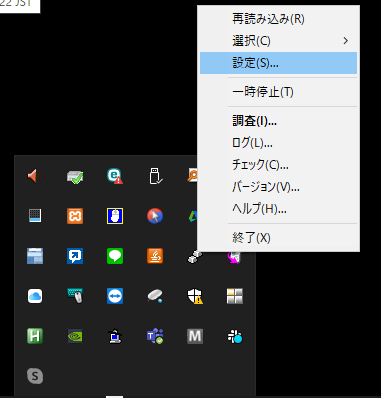The width and height of the screenshot is (381, 398).
Task: Click the blue calendar-like window tray icon
Action: tap(35, 256)
